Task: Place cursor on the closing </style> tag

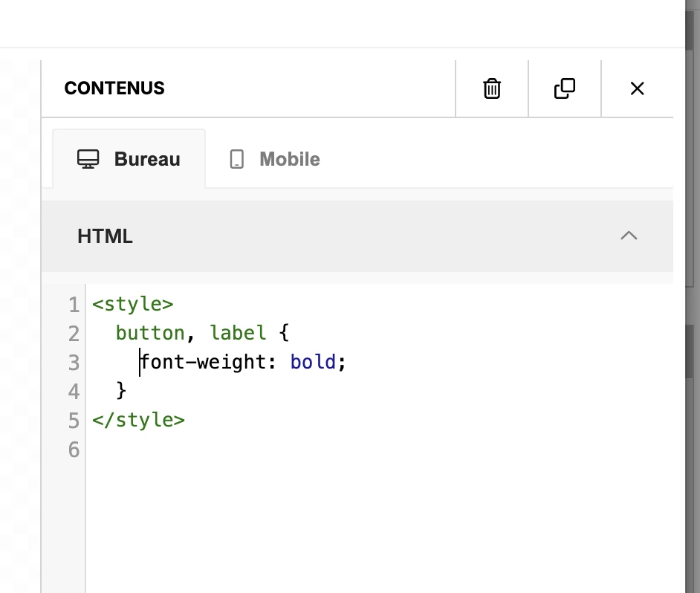Action: tap(138, 420)
